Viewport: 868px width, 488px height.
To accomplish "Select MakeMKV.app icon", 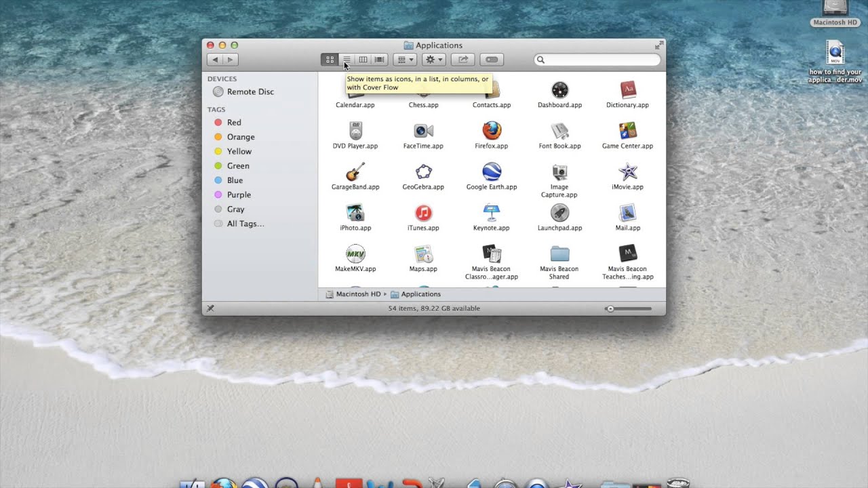I will 355,254.
